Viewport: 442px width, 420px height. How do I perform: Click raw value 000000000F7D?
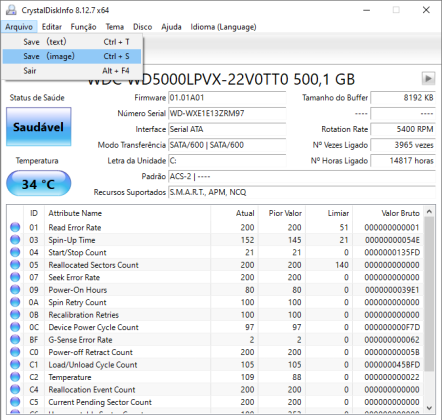click(x=392, y=327)
